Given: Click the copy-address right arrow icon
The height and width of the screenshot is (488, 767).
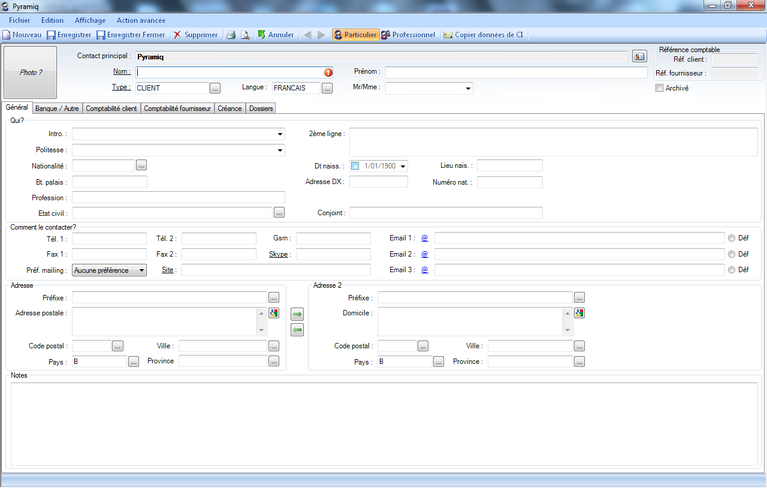Looking at the screenshot, I should click(297, 314).
